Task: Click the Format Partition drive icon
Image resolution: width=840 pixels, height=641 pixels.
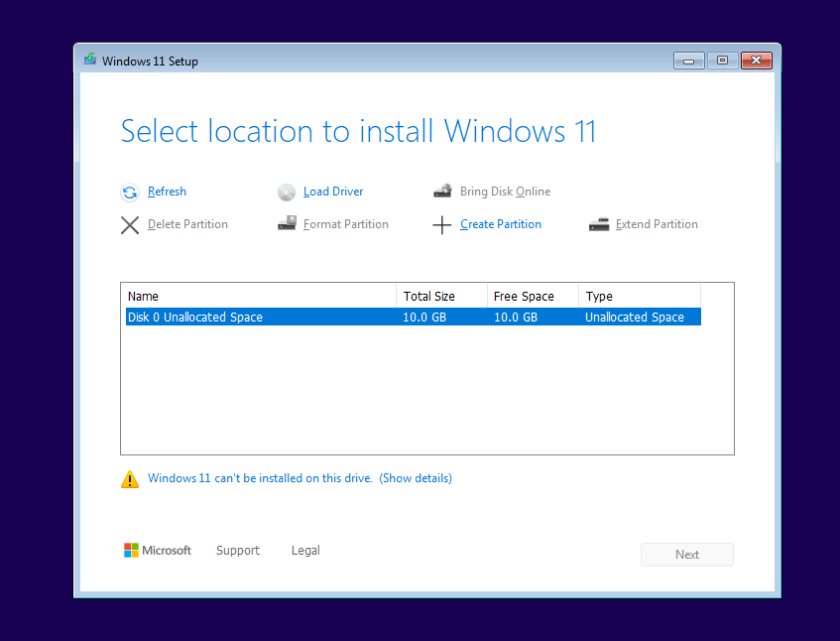Action: (287, 224)
